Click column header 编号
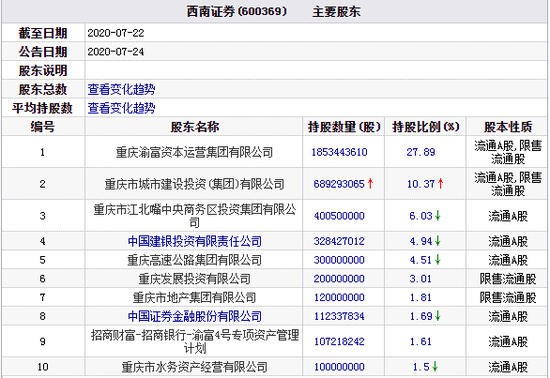 pyautogui.click(x=42, y=127)
